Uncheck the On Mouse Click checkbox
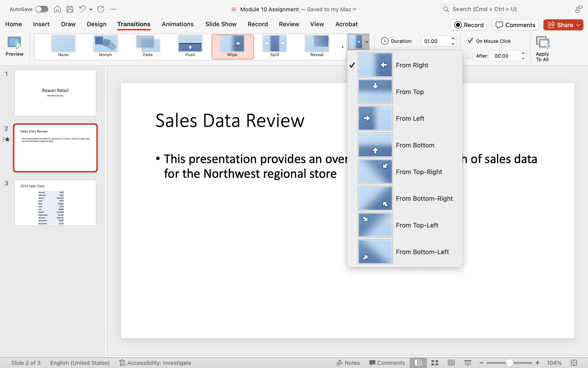This screenshot has height=368, width=588. click(470, 41)
